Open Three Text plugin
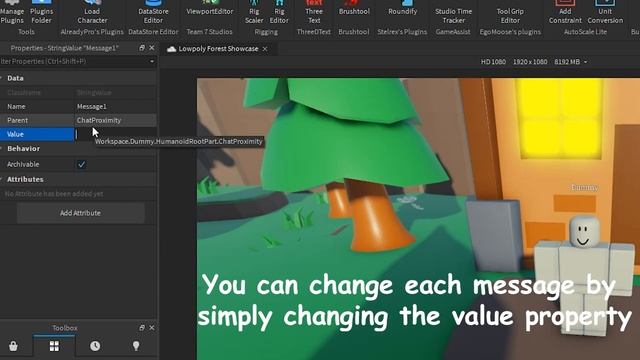 click(314, 12)
